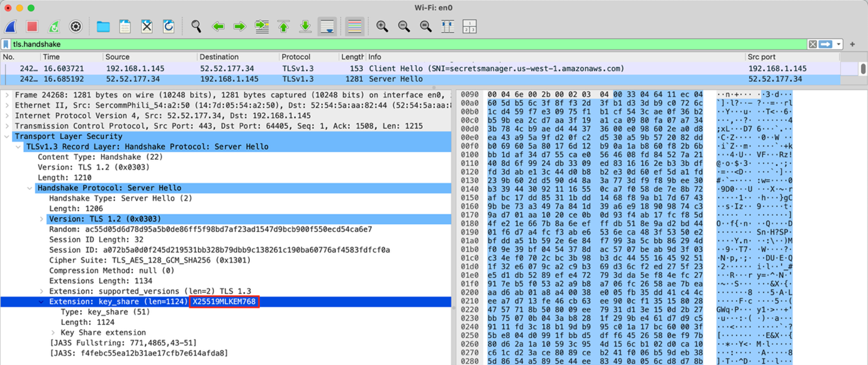Restart the current capture
Screen dimensions: 868x365
[54, 26]
